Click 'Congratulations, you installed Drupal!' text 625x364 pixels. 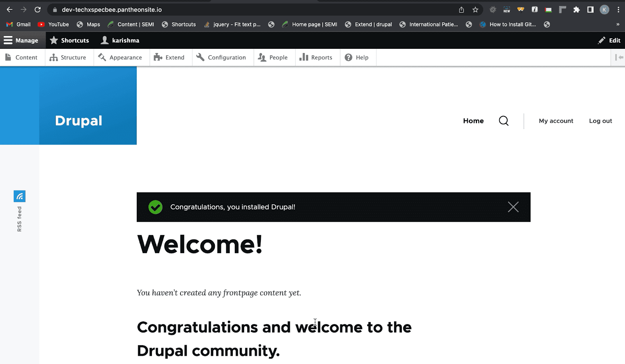click(x=233, y=207)
